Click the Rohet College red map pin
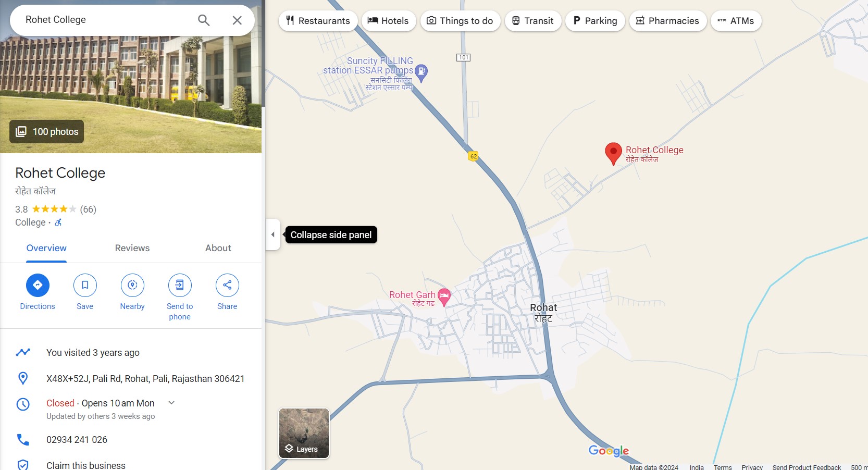Image resolution: width=868 pixels, height=470 pixels. coord(613,153)
